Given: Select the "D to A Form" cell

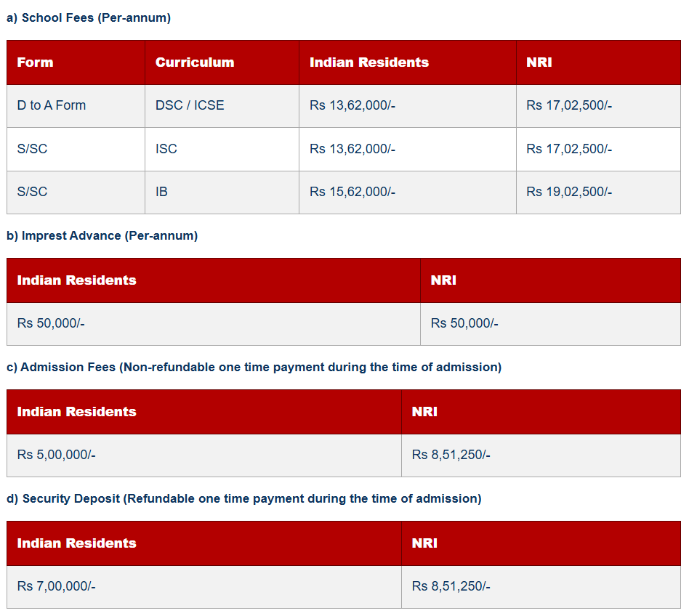Looking at the screenshot, I should 52,105.
